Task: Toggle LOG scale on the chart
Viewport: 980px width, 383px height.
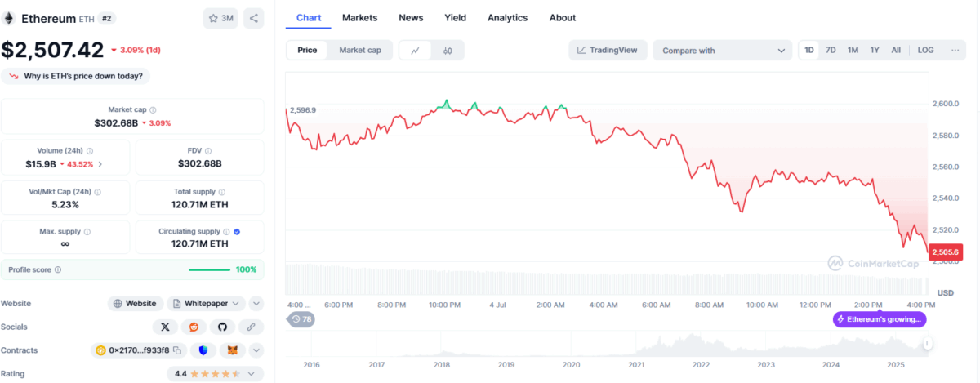Action: pos(925,50)
